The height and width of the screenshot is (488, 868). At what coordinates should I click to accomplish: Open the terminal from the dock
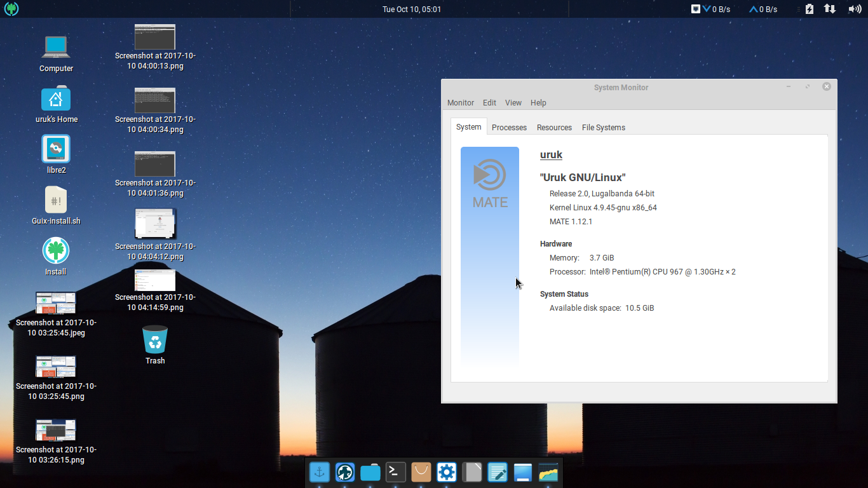396,472
